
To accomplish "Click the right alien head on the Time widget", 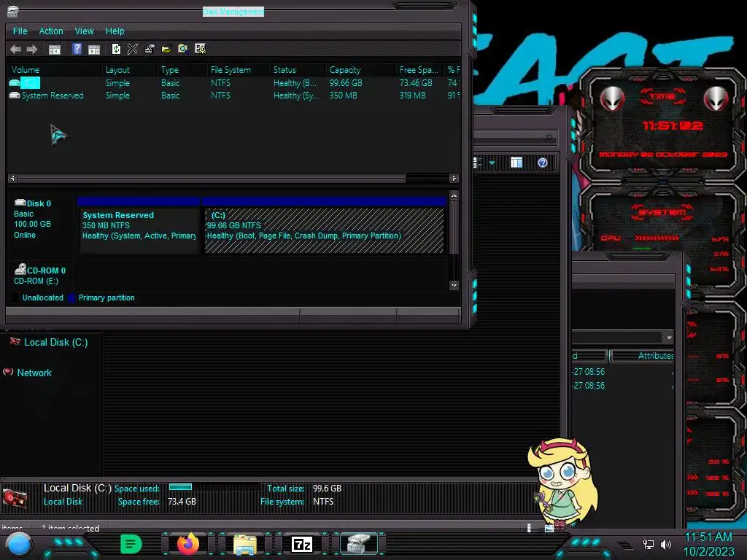I will click(x=716, y=99).
